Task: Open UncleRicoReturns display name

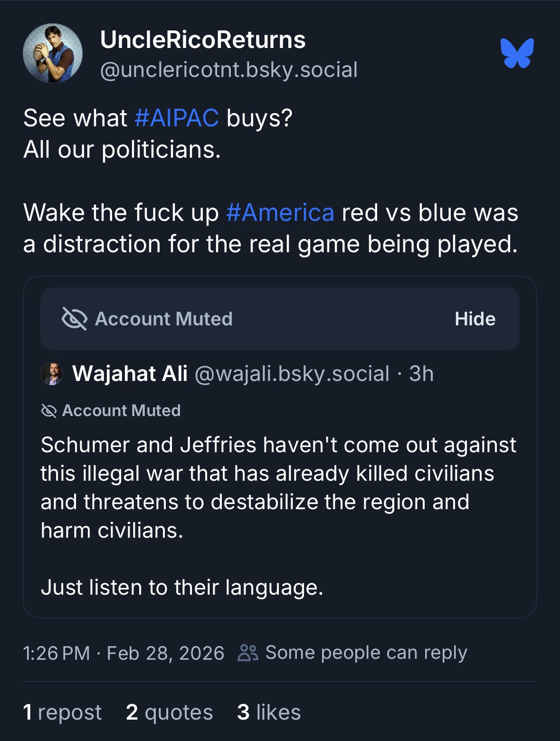Action: coord(203,39)
